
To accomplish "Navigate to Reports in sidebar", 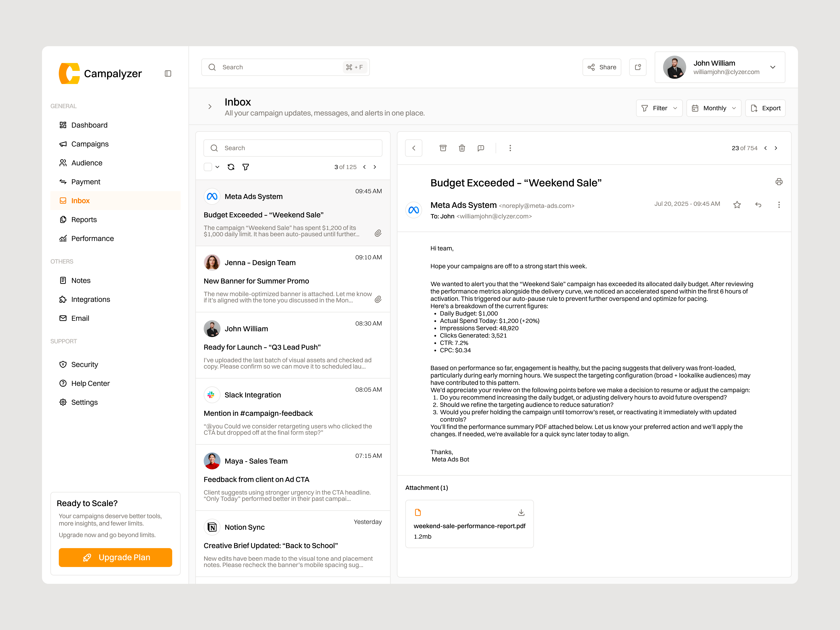I will [x=83, y=219].
